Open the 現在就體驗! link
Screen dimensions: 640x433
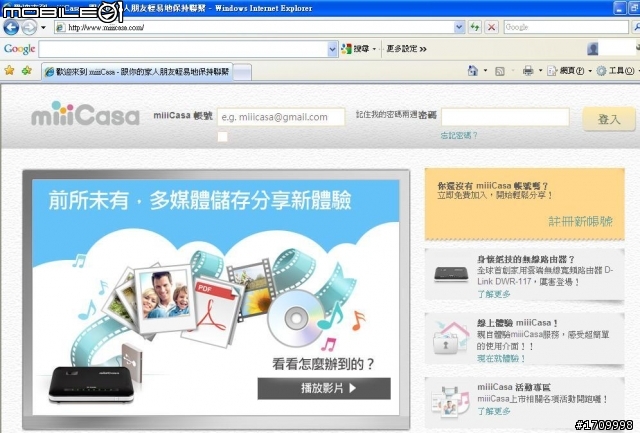tap(501, 358)
